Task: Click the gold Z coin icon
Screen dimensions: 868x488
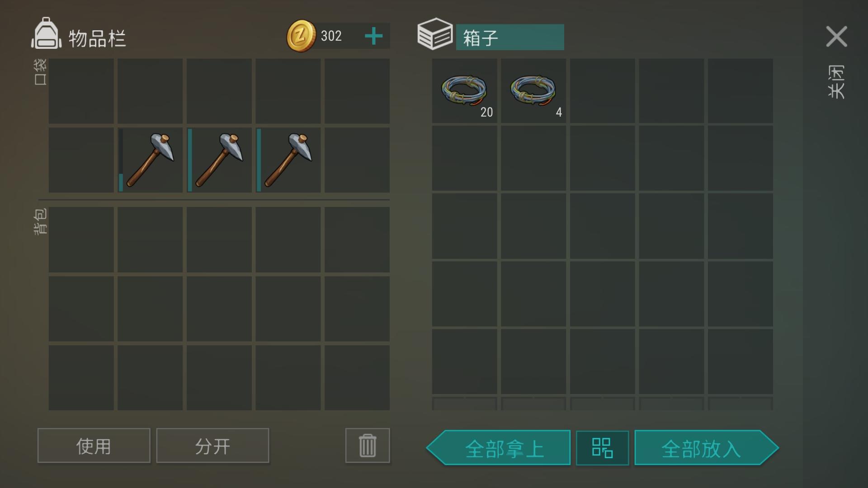Action: [x=301, y=36]
